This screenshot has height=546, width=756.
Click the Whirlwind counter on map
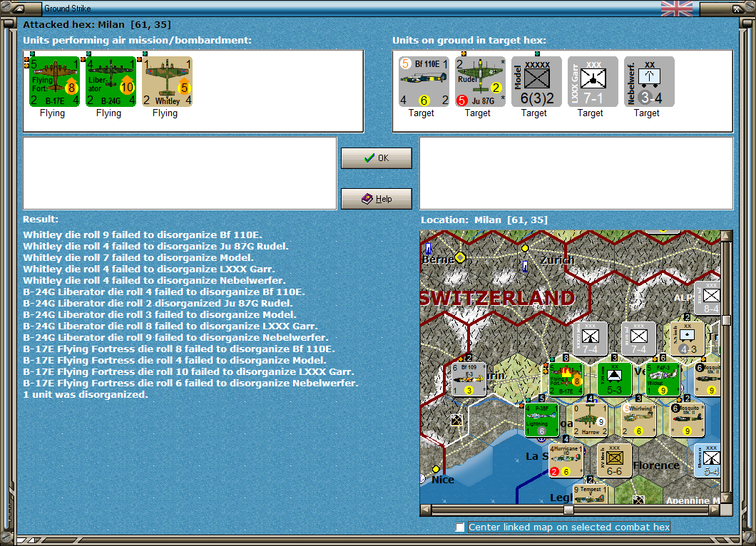tap(639, 421)
